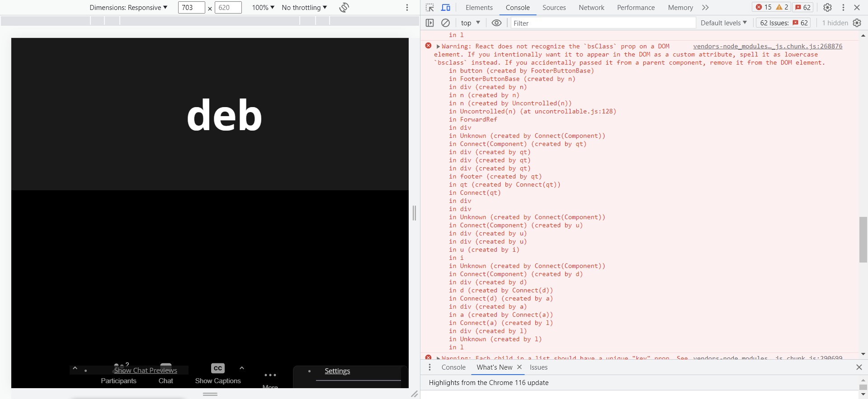This screenshot has height=399, width=868.
Task: Open the Elements tab
Action: click(x=479, y=7)
